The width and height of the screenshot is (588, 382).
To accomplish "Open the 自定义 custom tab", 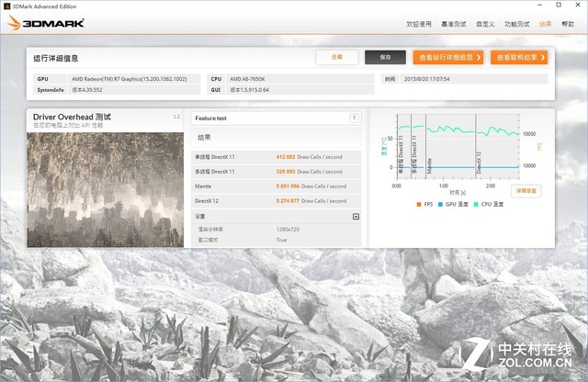I will click(x=484, y=24).
